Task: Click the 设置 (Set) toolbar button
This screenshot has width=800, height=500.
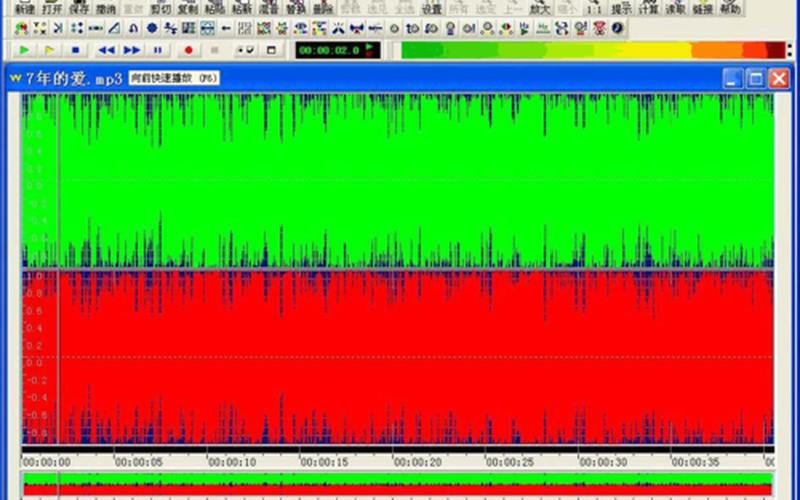Action: click(x=432, y=7)
